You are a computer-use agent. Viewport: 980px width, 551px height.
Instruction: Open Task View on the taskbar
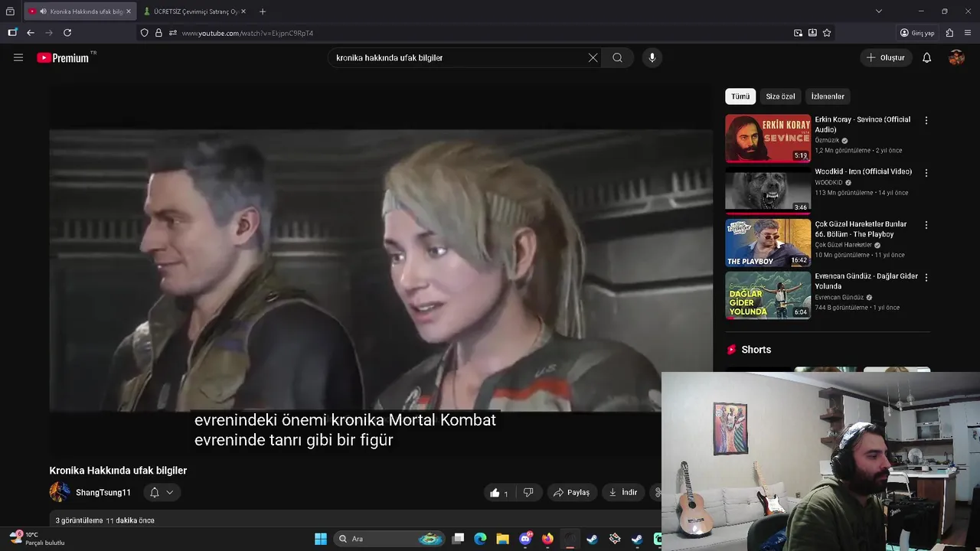(x=458, y=539)
